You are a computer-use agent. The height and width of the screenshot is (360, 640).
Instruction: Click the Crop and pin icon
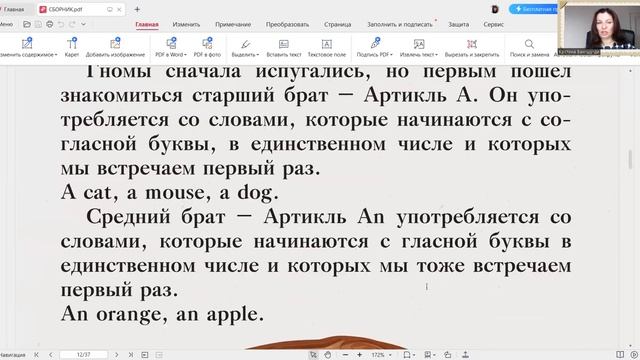[472, 44]
